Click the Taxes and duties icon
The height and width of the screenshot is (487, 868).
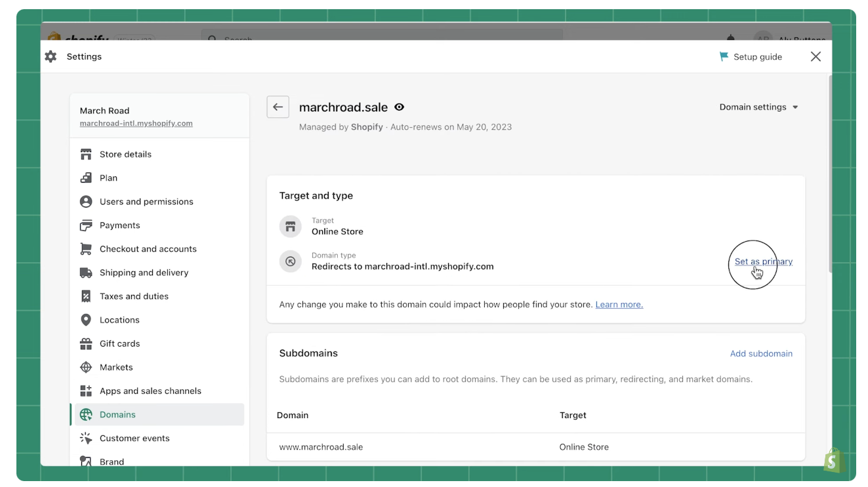click(x=86, y=296)
